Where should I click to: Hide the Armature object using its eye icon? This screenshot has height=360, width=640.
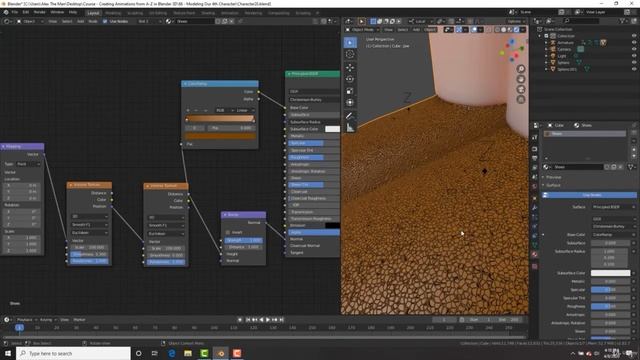[x=634, y=42]
